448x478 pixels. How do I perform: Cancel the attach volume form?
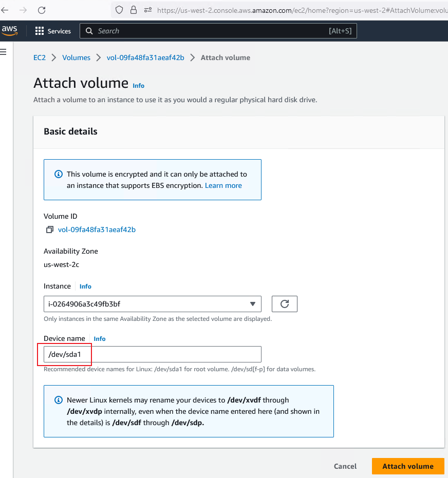pyautogui.click(x=345, y=466)
